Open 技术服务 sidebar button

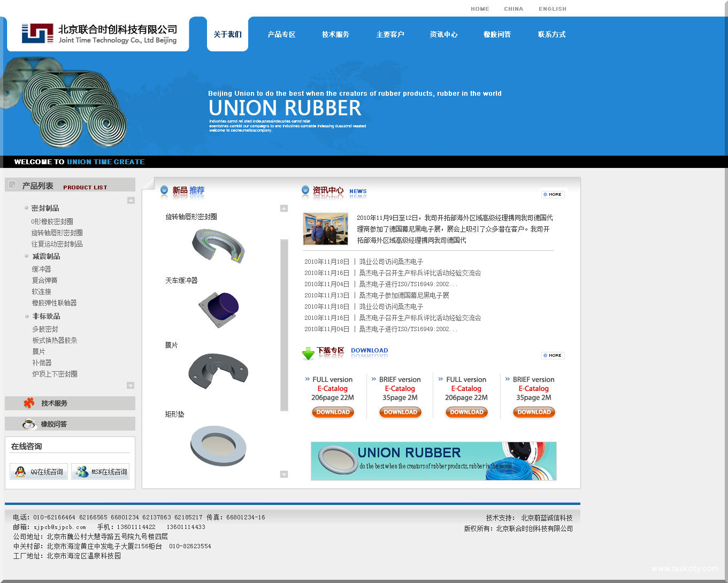(70, 403)
